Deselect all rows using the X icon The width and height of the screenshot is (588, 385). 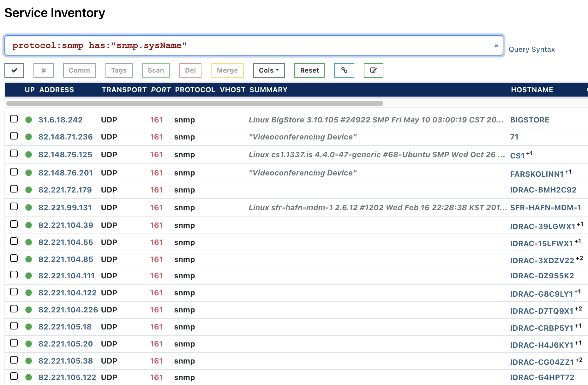pos(43,70)
